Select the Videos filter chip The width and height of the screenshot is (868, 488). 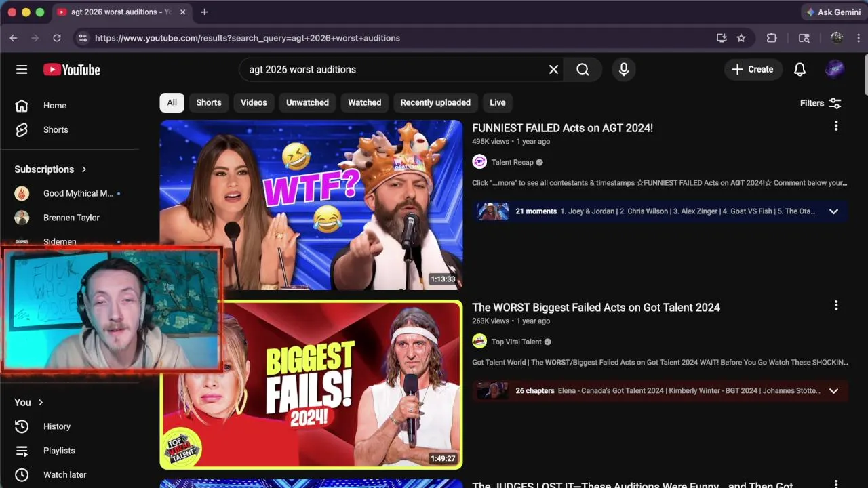tap(254, 103)
